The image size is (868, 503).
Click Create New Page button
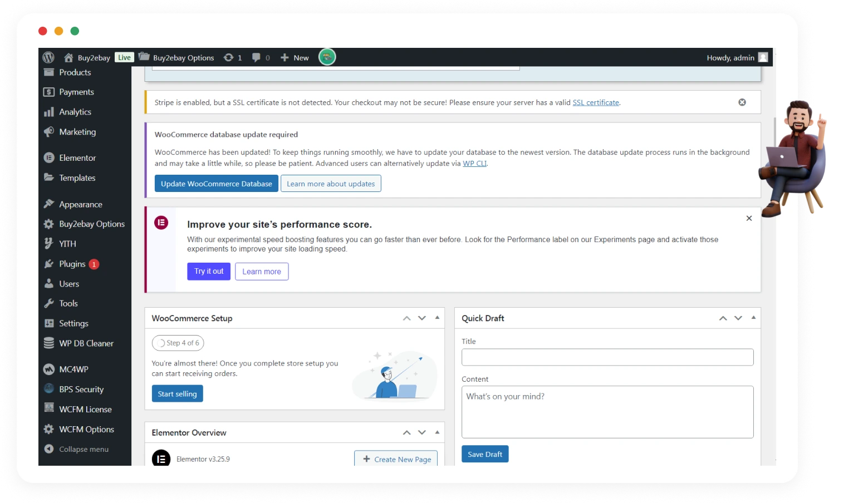pyautogui.click(x=396, y=458)
